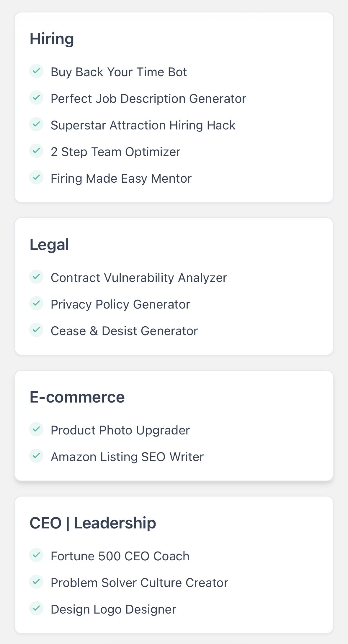The height and width of the screenshot is (644, 348).
Task: Open Perfect Job Description Generator text
Action: tap(148, 99)
